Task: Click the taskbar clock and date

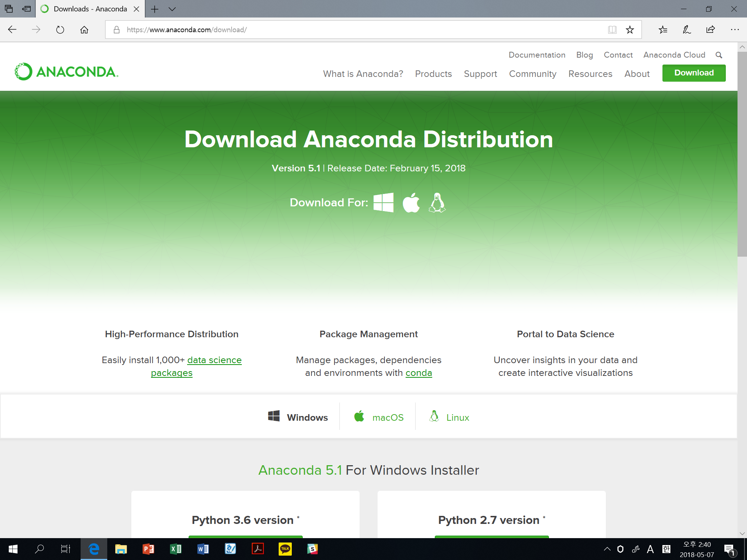Action: 697,549
